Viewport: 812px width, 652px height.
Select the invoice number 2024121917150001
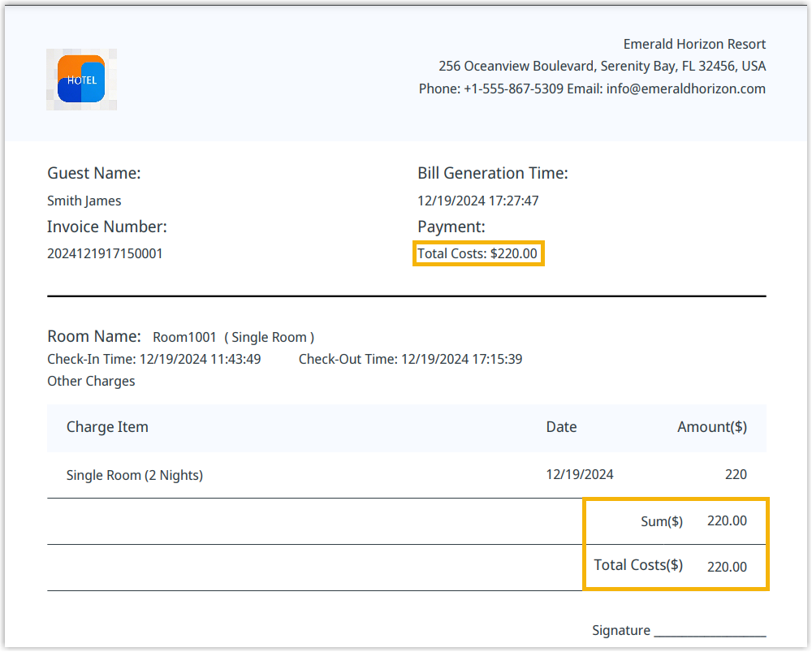(x=105, y=253)
